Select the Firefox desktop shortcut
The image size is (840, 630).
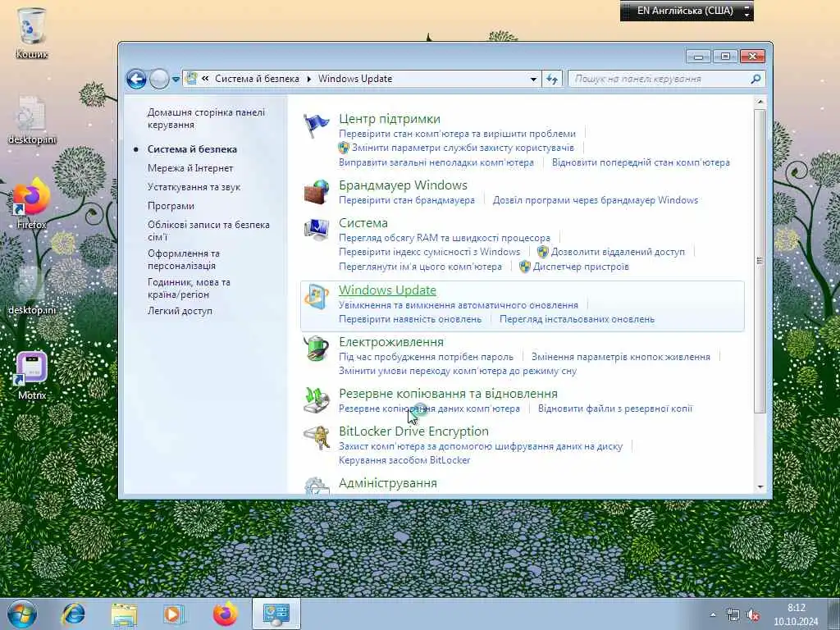click(x=32, y=203)
